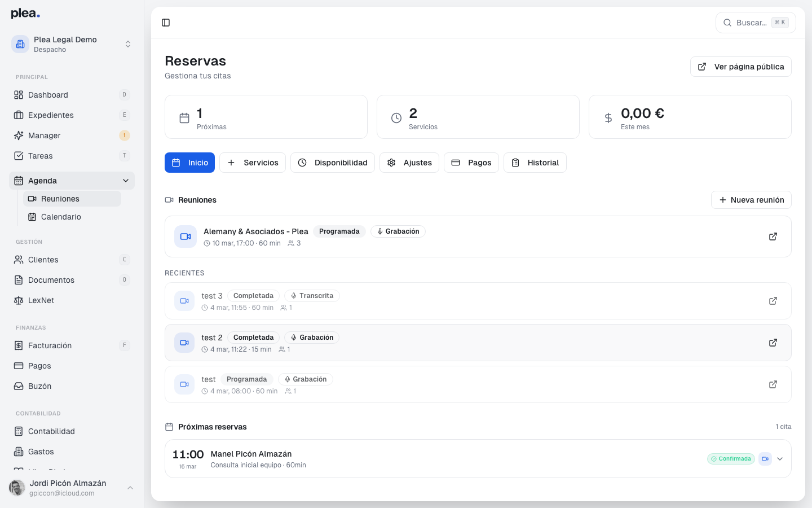The height and width of the screenshot is (508, 812).
Task: Click video icon of test 3 meeting
Action: 184,301
